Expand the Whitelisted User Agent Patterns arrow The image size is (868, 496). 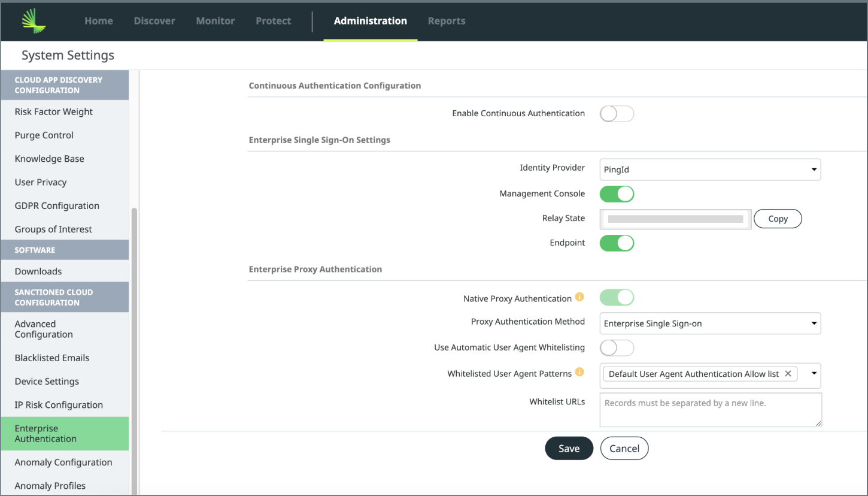[x=814, y=373]
